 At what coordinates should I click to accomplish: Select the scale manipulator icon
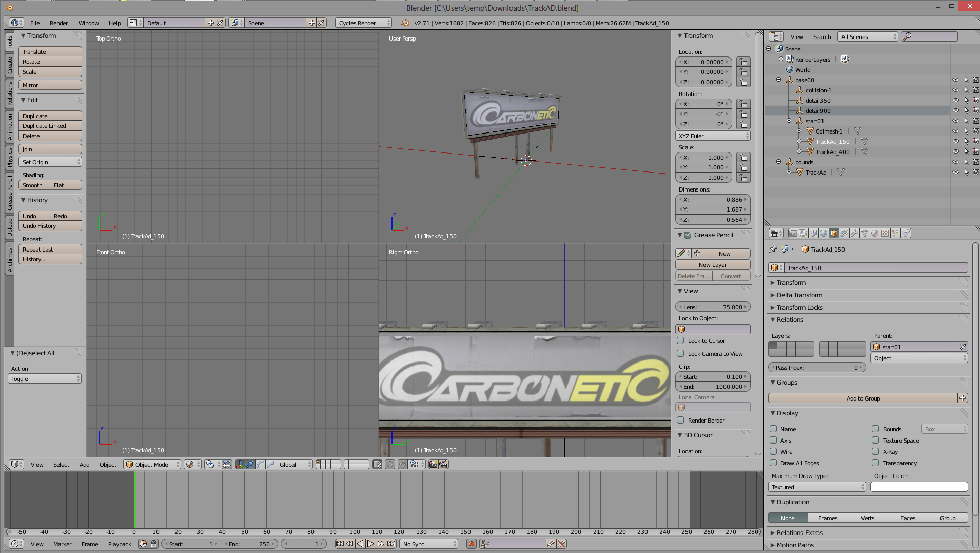(270, 464)
